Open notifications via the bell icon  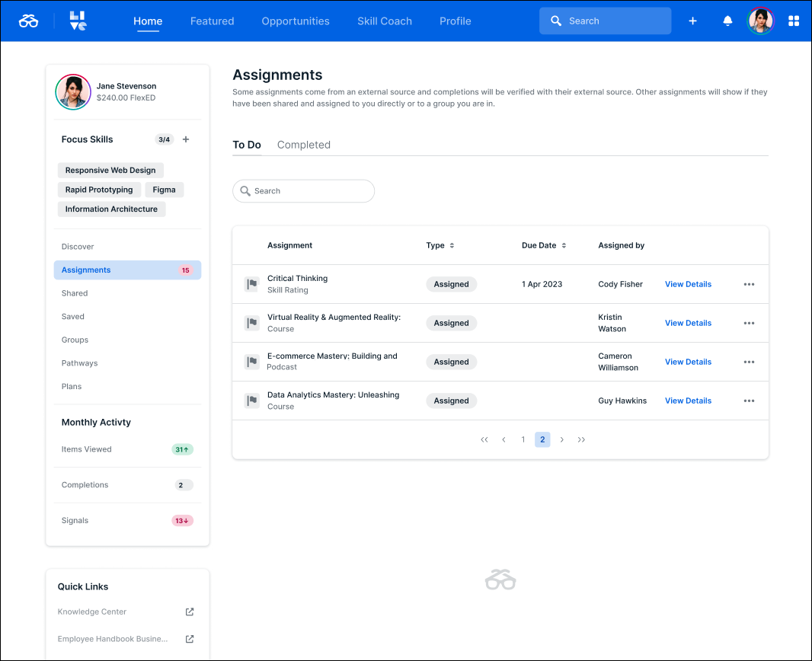pyautogui.click(x=727, y=21)
